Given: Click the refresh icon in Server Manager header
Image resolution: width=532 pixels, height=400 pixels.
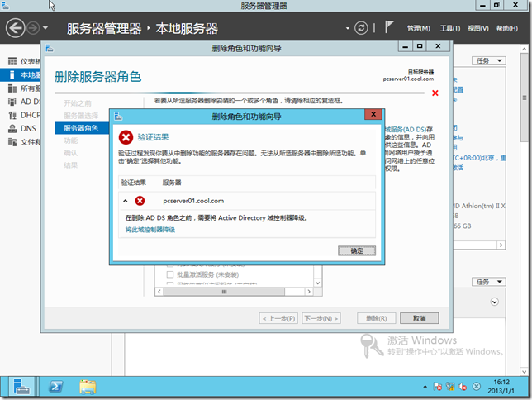Looking at the screenshot, I should [361, 28].
